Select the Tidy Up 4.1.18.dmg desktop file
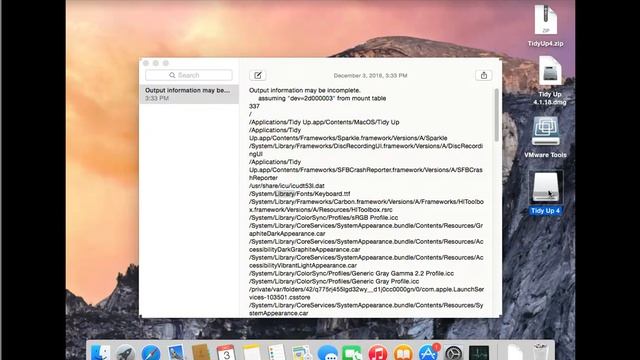This screenshot has height=360, width=640. [549, 80]
